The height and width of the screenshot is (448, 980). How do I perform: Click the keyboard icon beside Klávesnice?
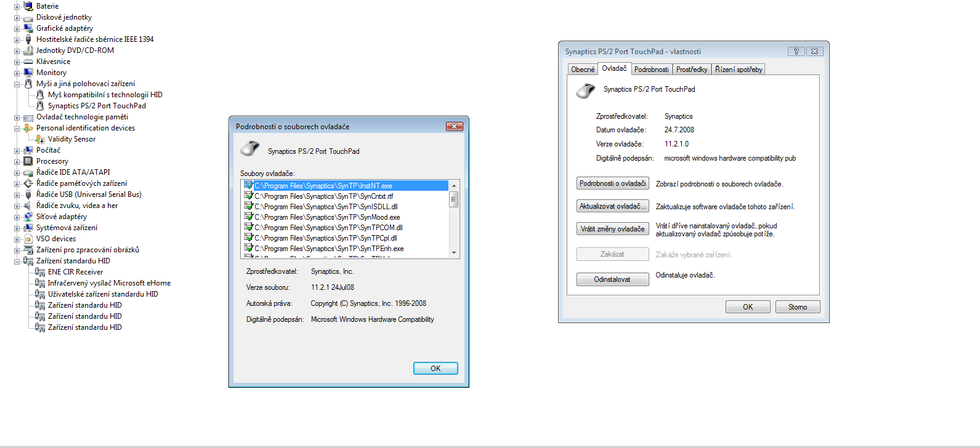click(x=28, y=62)
